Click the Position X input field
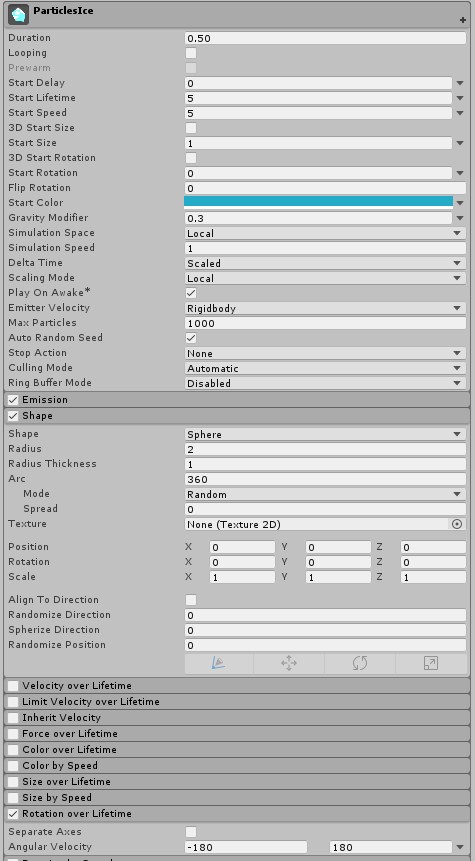 pos(242,547)
